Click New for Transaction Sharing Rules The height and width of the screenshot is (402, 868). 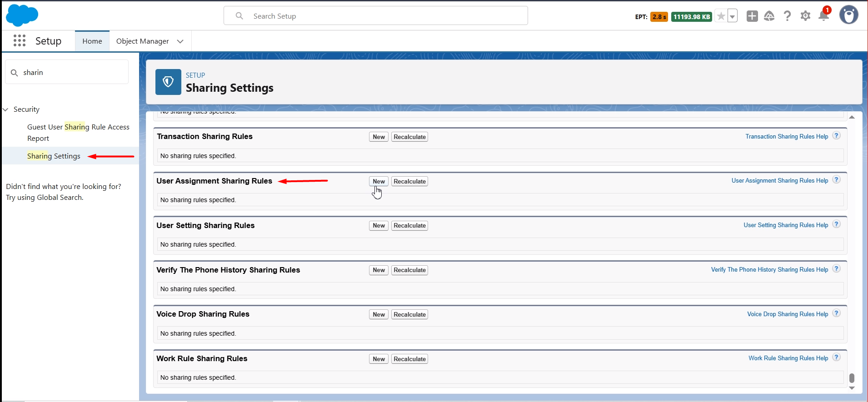[x=379, y=137]
